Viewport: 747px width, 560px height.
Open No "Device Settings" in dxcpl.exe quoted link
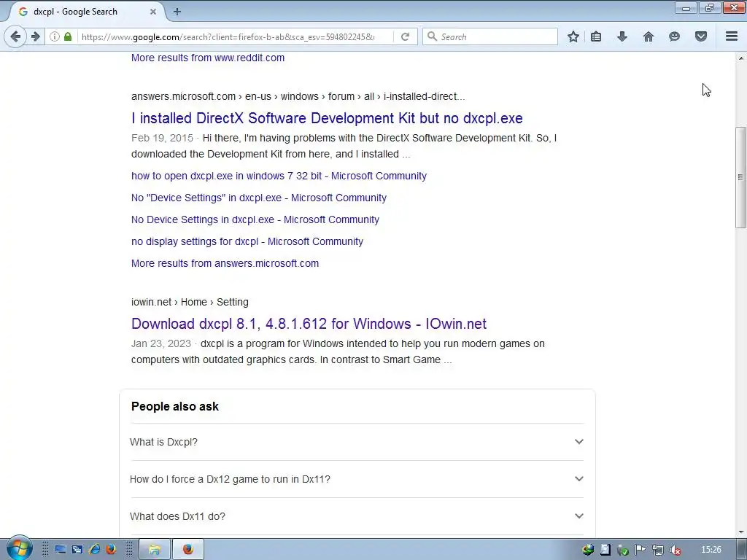[x=259, y=198]
